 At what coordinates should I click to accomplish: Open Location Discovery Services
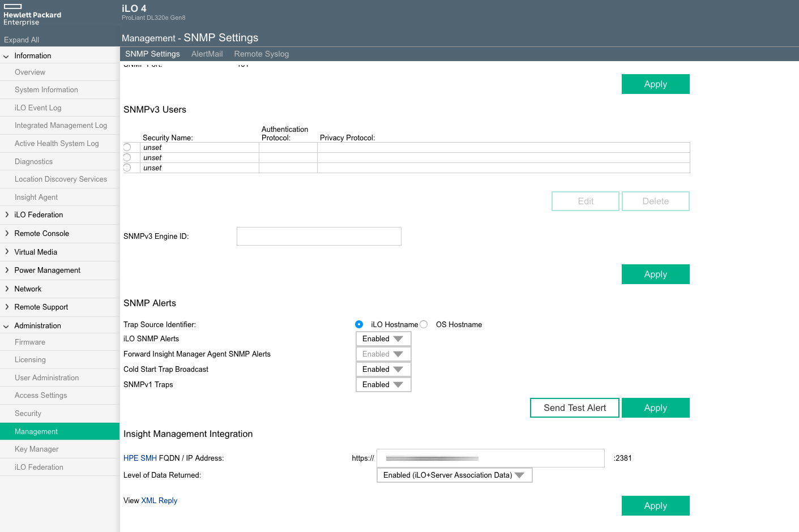59,179
